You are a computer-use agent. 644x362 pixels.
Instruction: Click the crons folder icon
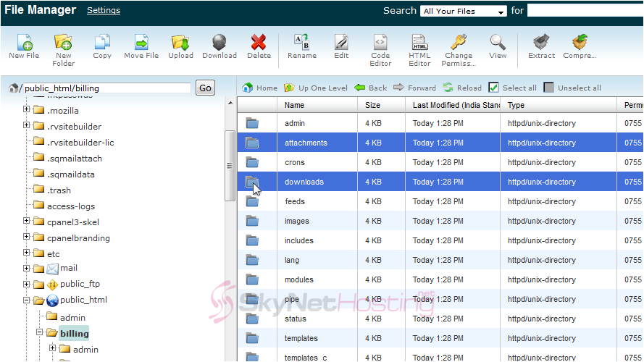[x=252, y=162]
